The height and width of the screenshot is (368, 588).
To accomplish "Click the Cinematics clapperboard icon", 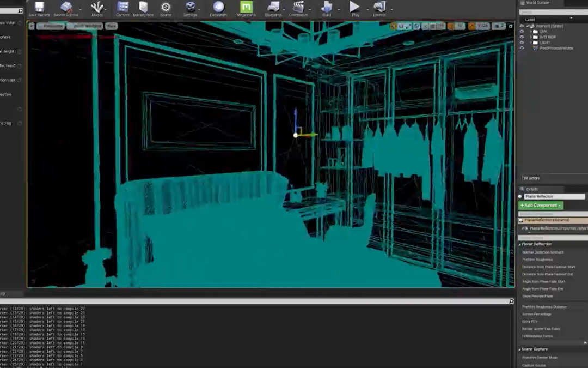I will 298,7.
